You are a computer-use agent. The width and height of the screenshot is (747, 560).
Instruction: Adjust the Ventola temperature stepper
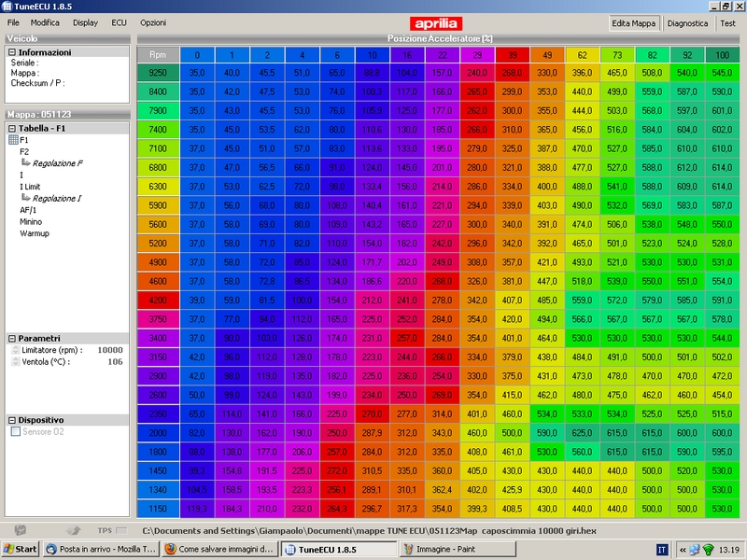[15, 362]
